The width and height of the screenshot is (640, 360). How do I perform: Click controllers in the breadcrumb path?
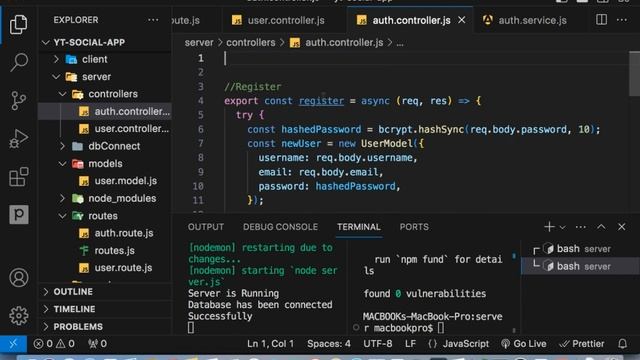point(251,42)
